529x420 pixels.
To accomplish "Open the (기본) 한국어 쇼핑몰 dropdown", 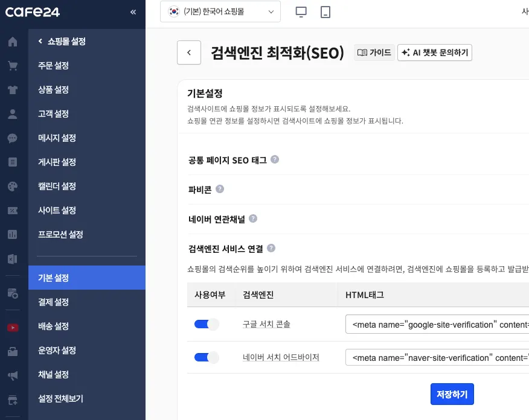I will tap(220, 12).
